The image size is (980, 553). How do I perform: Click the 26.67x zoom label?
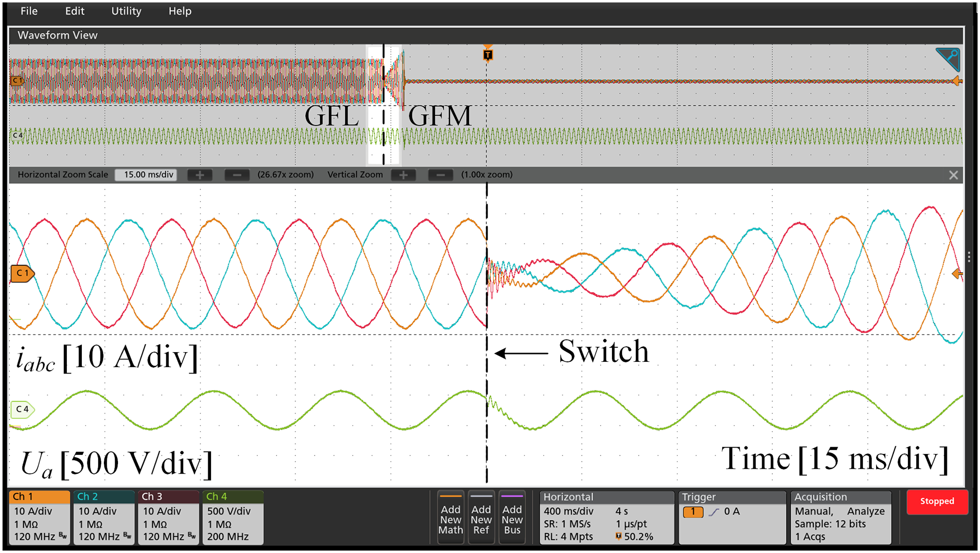pos(286,175)
